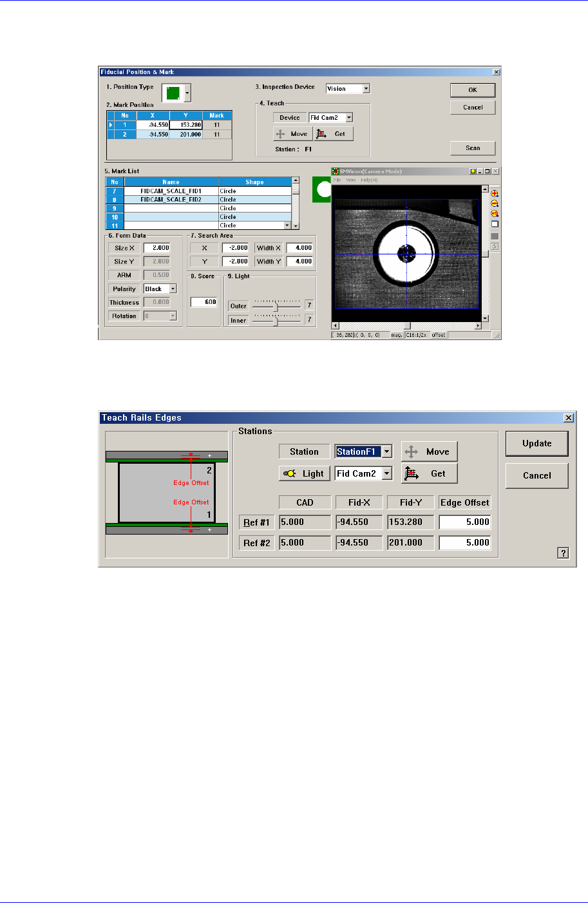Click Get in Teach Rails Edges
This screenshot has width=588, height=903.
tap(430, 473)
